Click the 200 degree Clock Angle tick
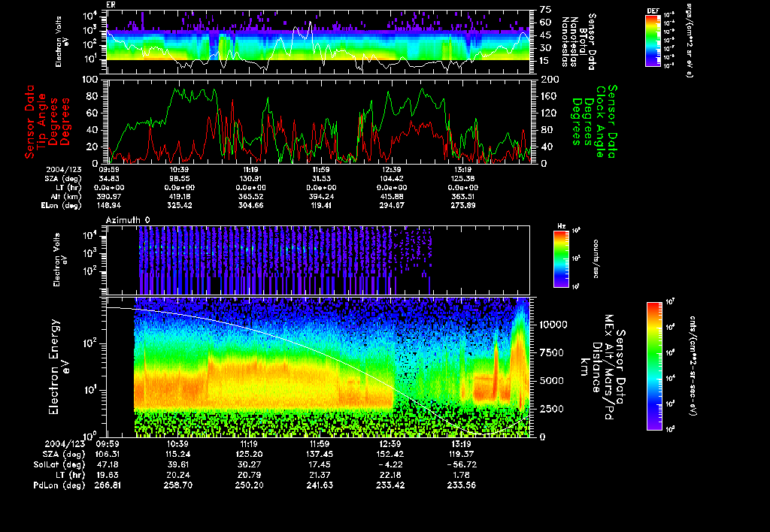The image size is (770, 532). pyautogui.click(x=549, y=80)
